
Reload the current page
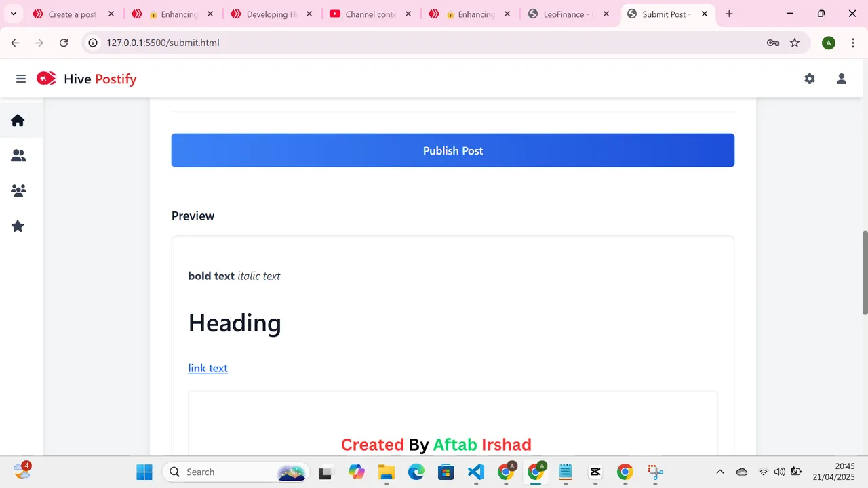(64, 43)
